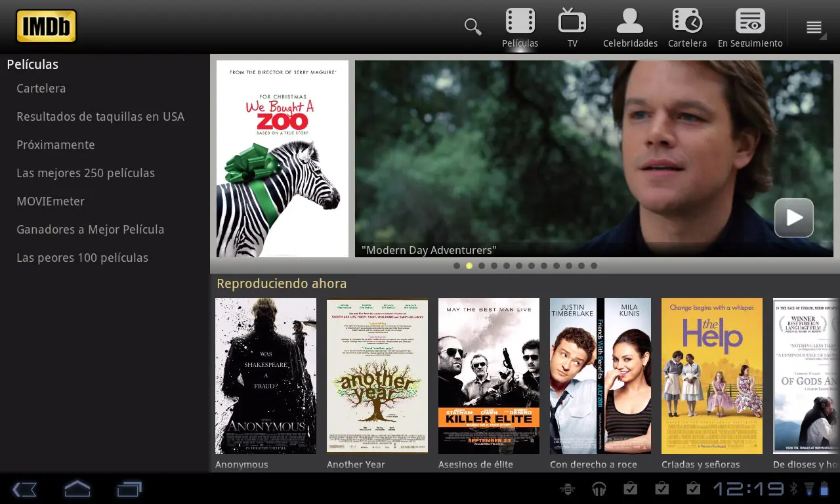Tap the USB debugging bug icon
The image size is (840, 504).
567,489
